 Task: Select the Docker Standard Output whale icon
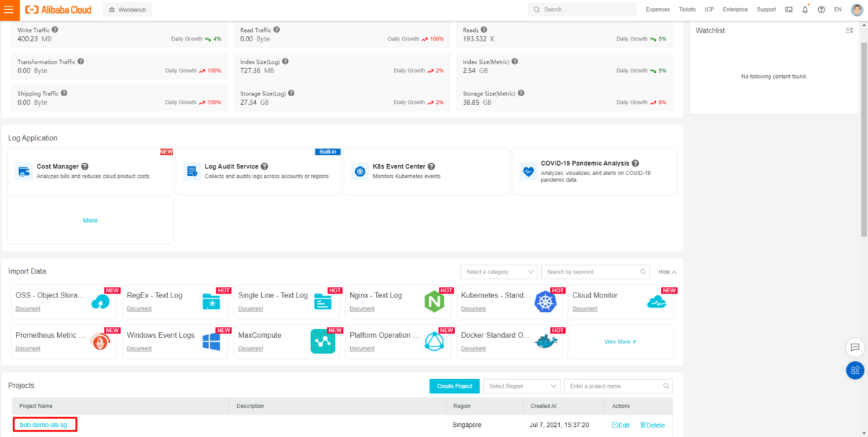[x=545, y=341]
